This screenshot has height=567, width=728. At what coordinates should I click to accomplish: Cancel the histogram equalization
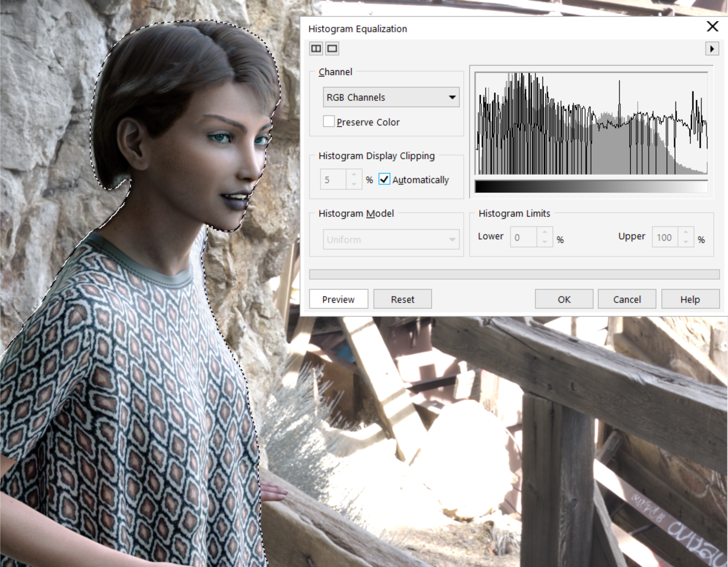coord(627,299)
